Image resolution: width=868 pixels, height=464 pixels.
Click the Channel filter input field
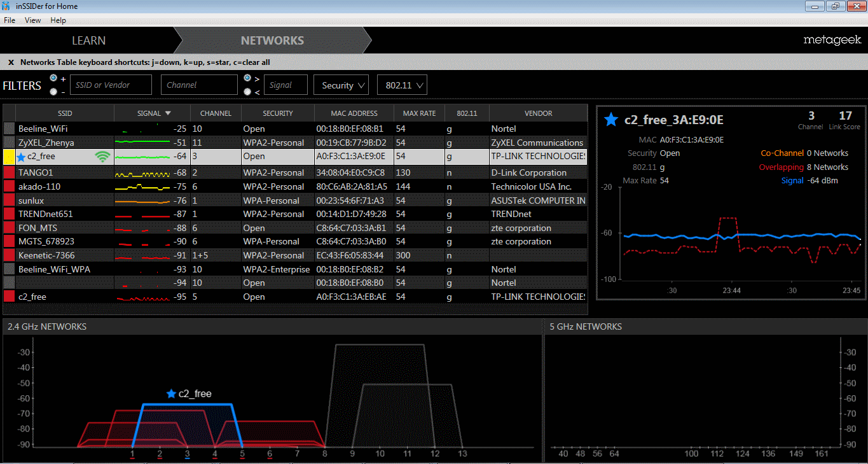(x=199, y=85)
